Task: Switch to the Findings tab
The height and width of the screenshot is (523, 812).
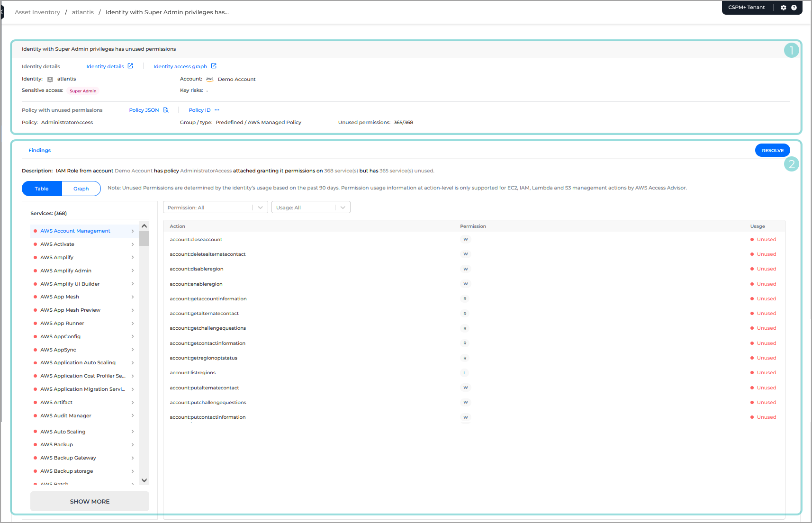Action: 39,150
